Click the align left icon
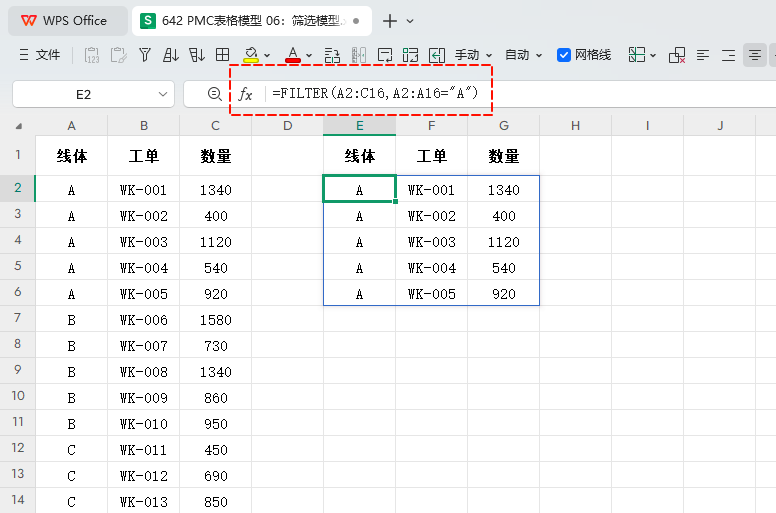 703,55
